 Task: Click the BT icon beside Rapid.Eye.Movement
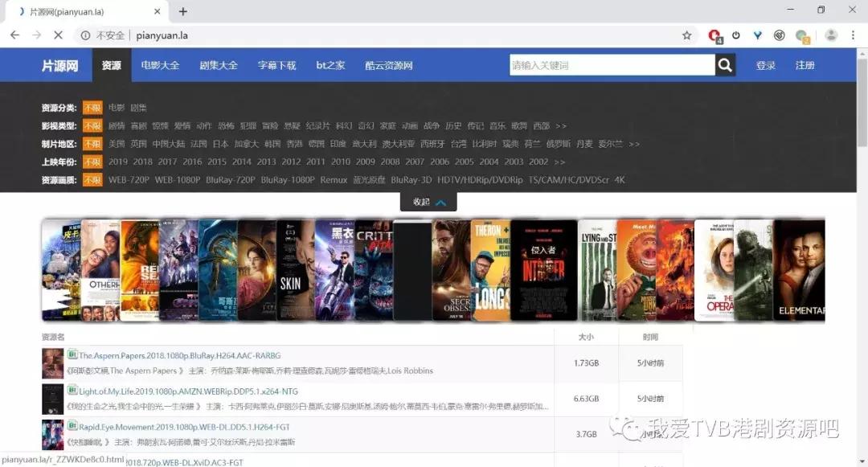pyautogui.click(x=72, y=426)
